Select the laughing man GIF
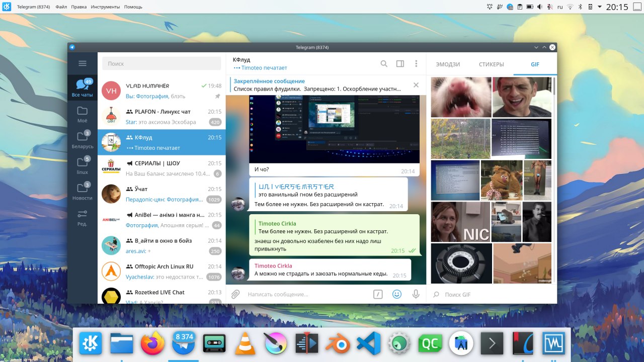This screenshot has height=362, width=644. coord(522,97)
